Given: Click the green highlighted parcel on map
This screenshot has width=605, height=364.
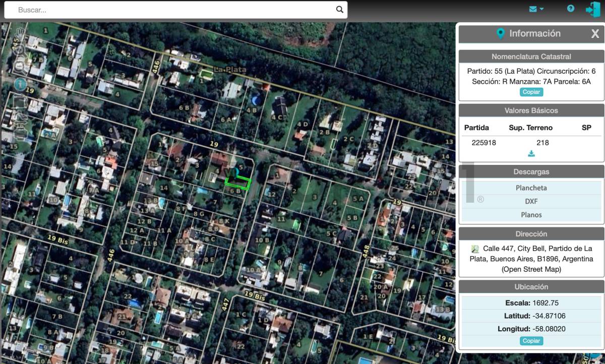Looking at the screenshot, I should (238, 183).
